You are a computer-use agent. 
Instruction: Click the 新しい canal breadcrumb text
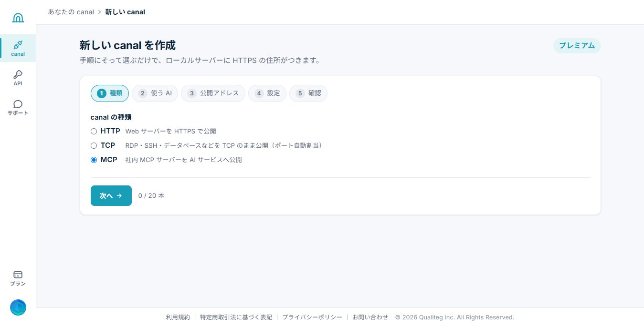click(x=125, y=12)
